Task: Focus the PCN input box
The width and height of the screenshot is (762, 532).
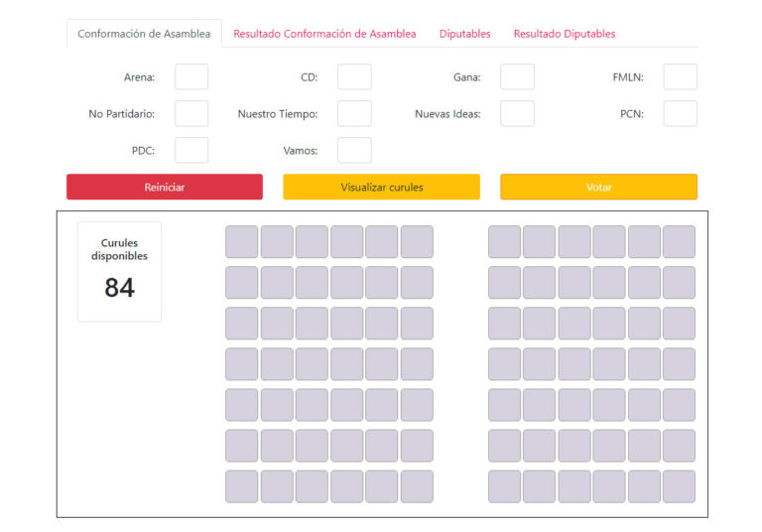Action: pyautogui.click(x=680, y=113)
